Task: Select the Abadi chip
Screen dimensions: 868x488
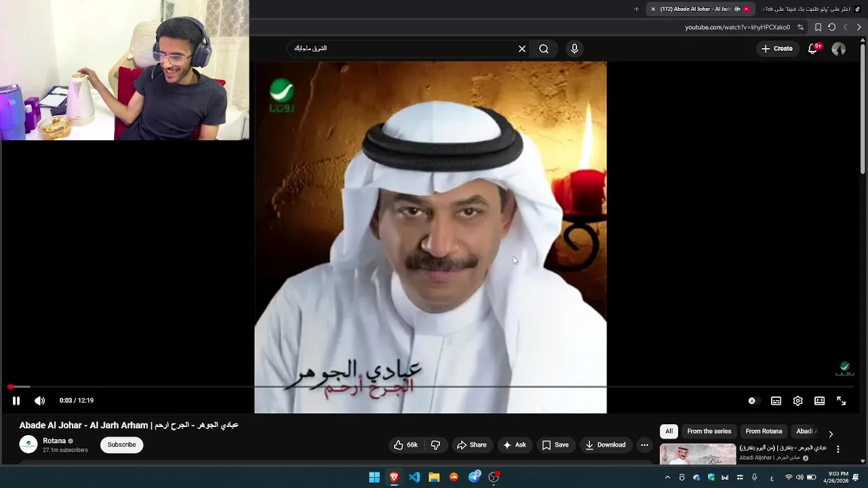Action: pos(805,431)
